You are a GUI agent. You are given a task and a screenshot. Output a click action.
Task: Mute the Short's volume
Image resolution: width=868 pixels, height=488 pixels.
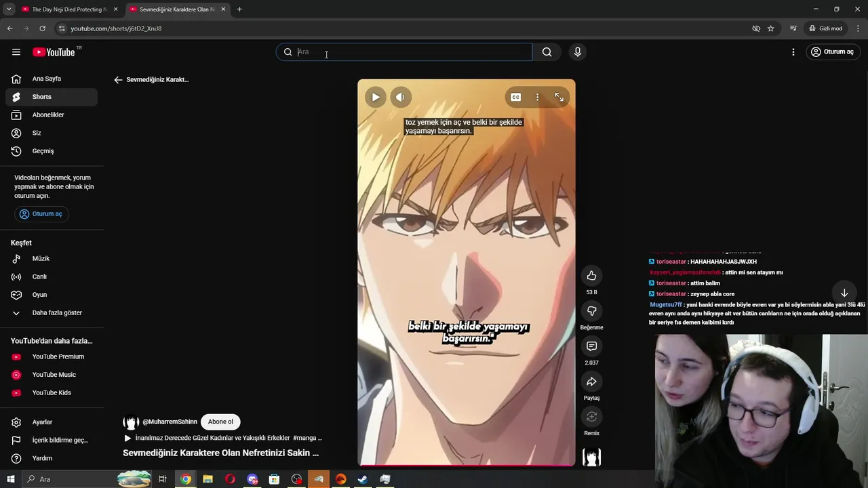[400, 97]
